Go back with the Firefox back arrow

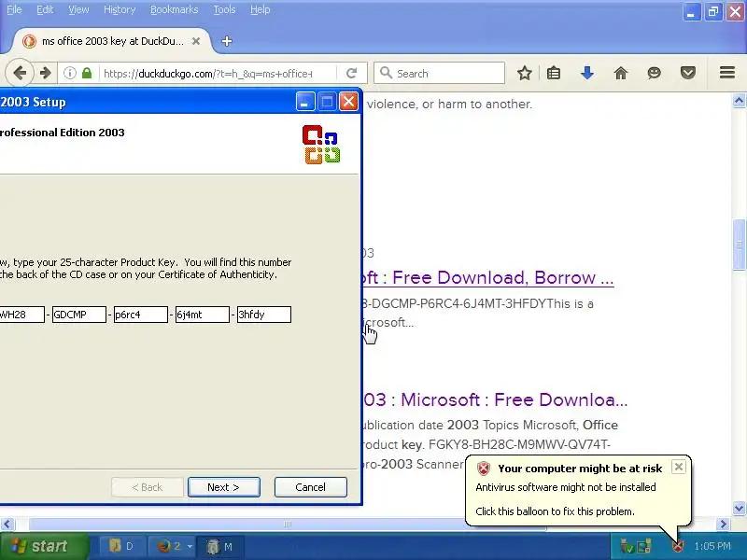(x=20, y=74)
